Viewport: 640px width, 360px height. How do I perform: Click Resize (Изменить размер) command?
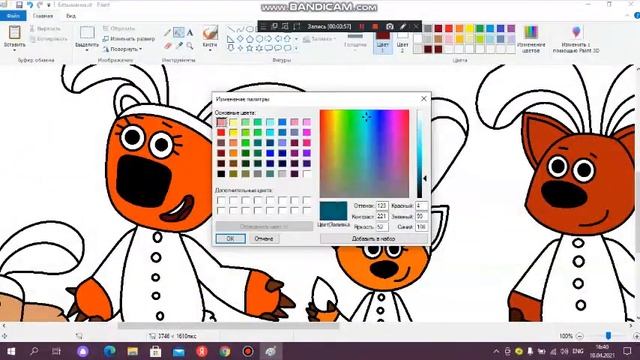tap(129, 39)
